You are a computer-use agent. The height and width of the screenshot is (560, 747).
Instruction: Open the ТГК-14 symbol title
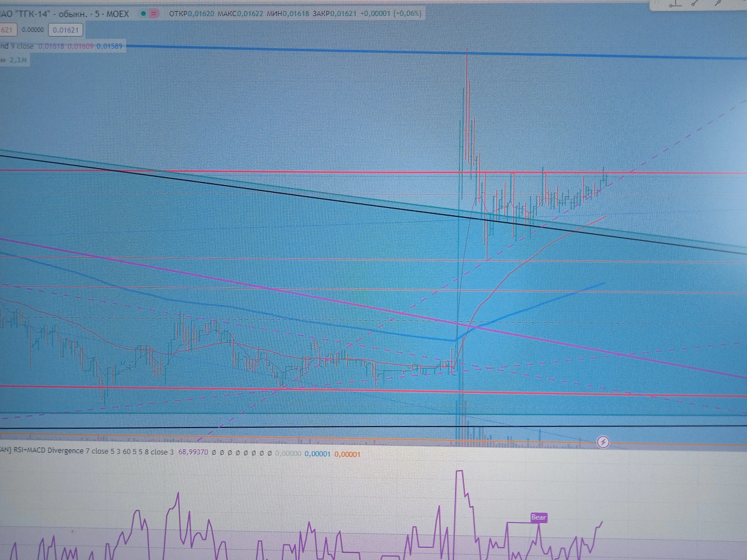click(64, 14)
